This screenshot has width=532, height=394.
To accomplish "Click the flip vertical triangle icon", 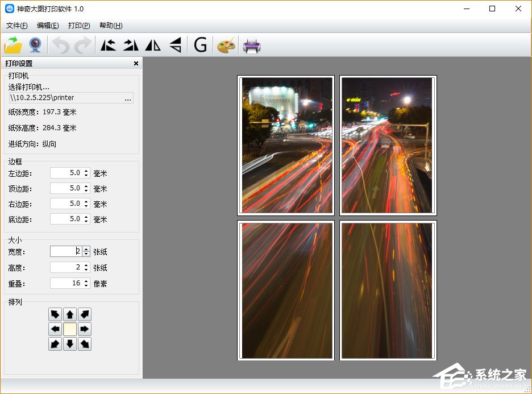I will point(176,44).
